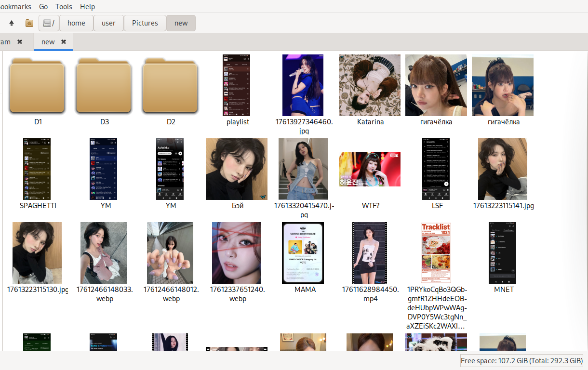The height and width of the screenshot is (370, 588).
Task: Click the 'D2' folder name label
Action: coord(171,122)
